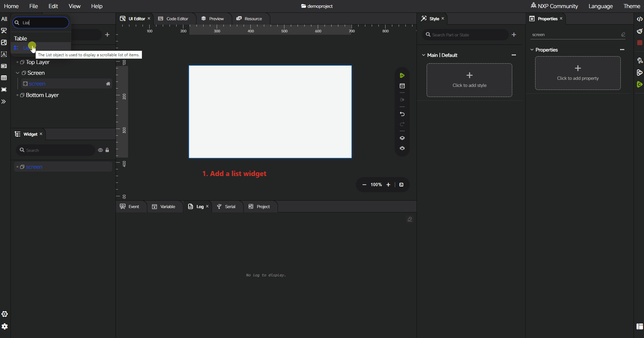The height and width of the screenshot is (338, 644).
Task: Open Properties section more options menu
Action: (x=622, y=49)
